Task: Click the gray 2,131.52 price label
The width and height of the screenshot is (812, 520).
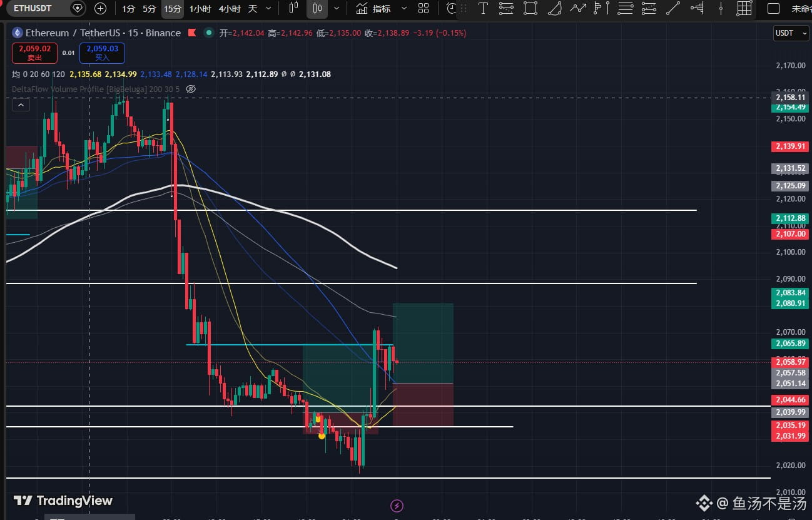Action: 790,168
